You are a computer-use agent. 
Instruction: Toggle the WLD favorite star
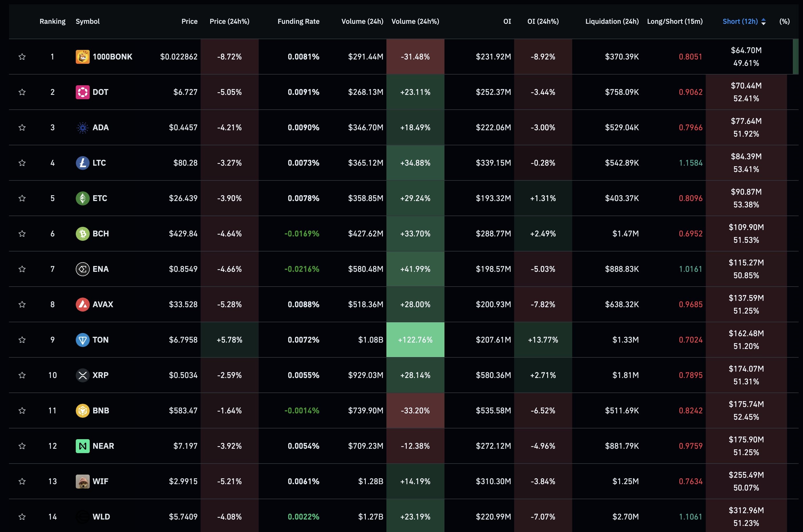coord(22,517)
